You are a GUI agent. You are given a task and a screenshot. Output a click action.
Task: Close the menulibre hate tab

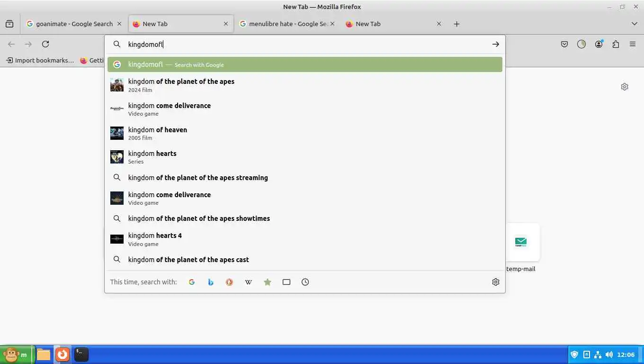tap(332, 24)
